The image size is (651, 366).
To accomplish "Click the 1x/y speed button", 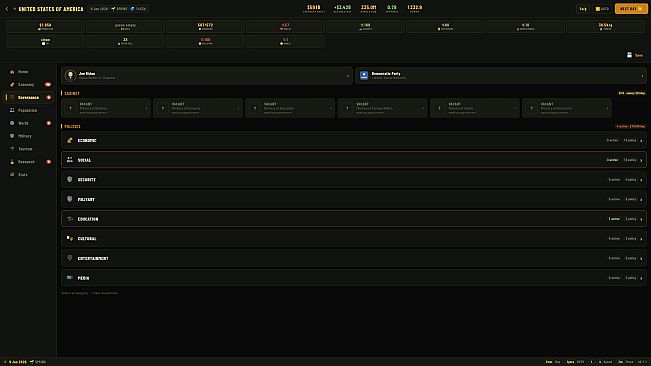I will coord(583,9).
